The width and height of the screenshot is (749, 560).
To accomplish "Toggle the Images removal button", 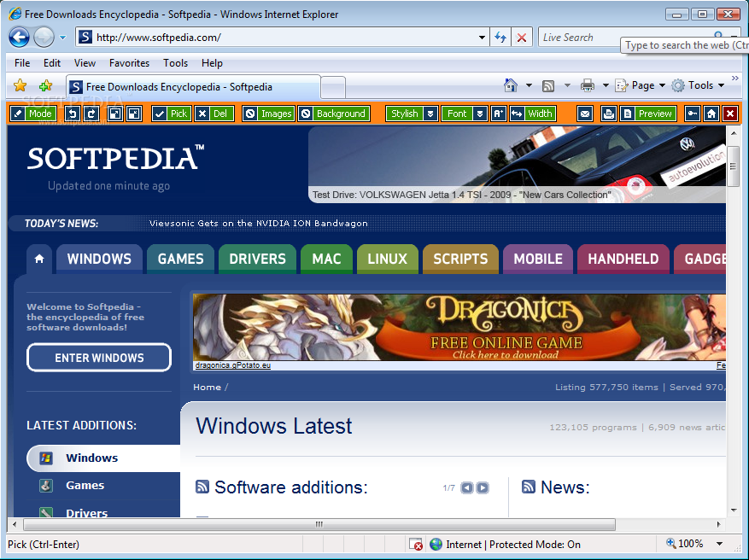I will [268, 114].
